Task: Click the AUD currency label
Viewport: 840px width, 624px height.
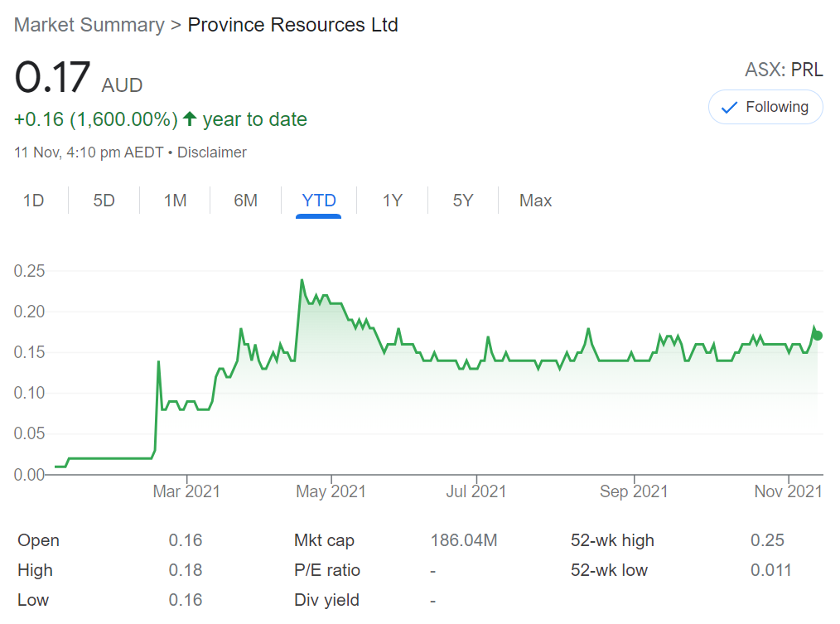Action: point(122,85)
